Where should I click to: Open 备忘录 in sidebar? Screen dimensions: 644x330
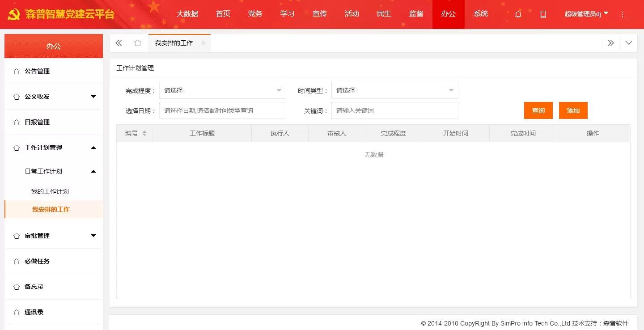coord(34,287)
